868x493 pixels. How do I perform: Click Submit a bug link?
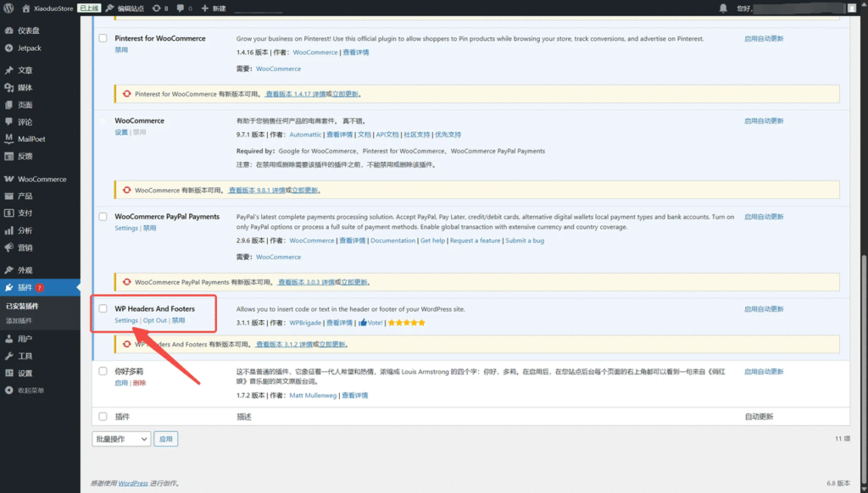pyautogui.click(x=525, y=241)
